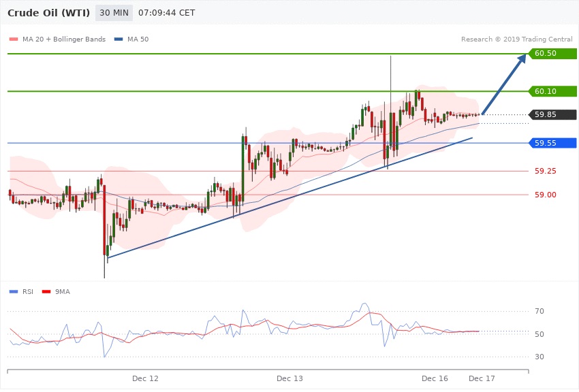Select the Dec 16 date marker
The width and height of the screenshot is (579, 392).
[x=435, y=378]
